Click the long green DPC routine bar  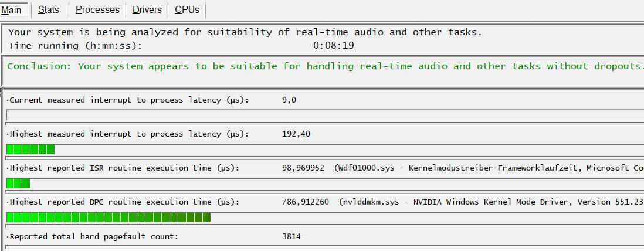tap(108, 218)
